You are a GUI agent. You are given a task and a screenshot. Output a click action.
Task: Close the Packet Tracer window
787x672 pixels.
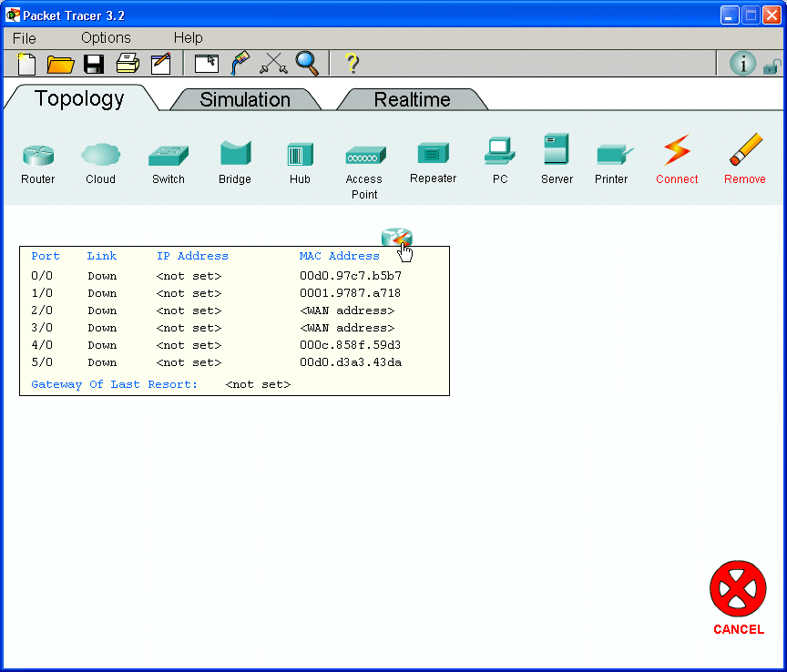click(772, 15)
